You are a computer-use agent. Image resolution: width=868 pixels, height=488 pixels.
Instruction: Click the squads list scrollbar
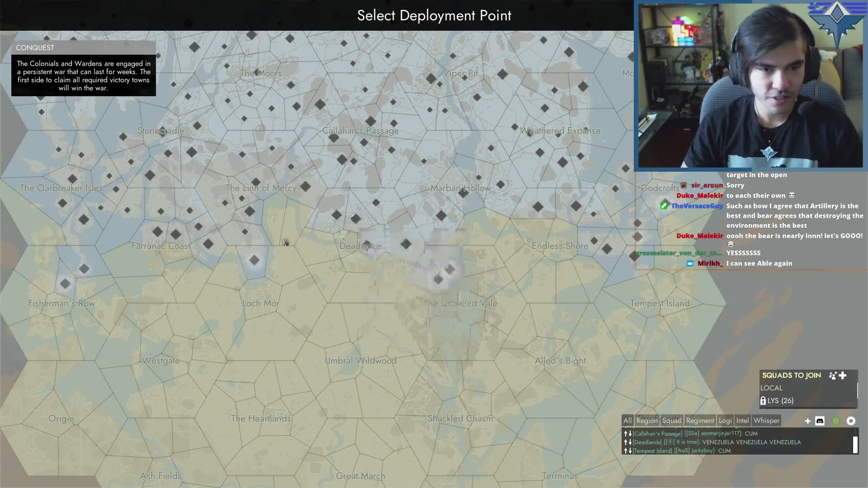click(858, 391)
